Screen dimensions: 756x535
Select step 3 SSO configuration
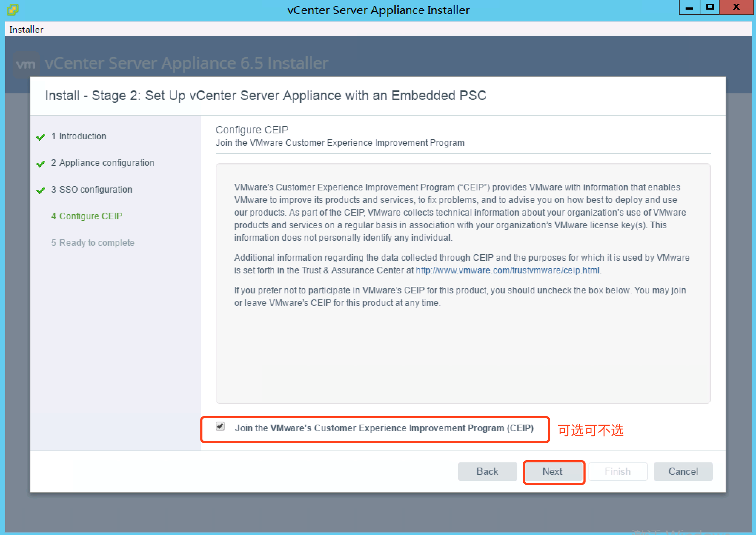point(92,190)
